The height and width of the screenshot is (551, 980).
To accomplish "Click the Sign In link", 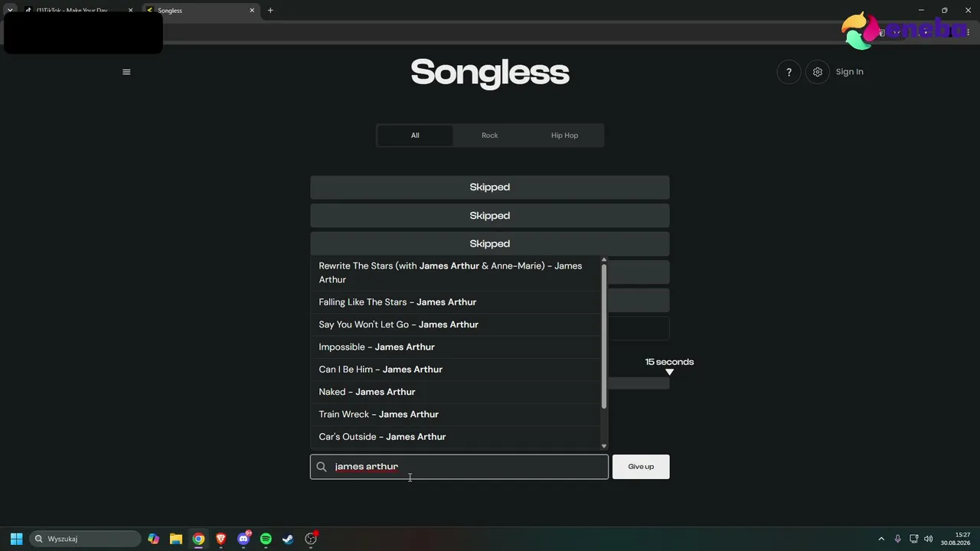I will coord(849,72).
